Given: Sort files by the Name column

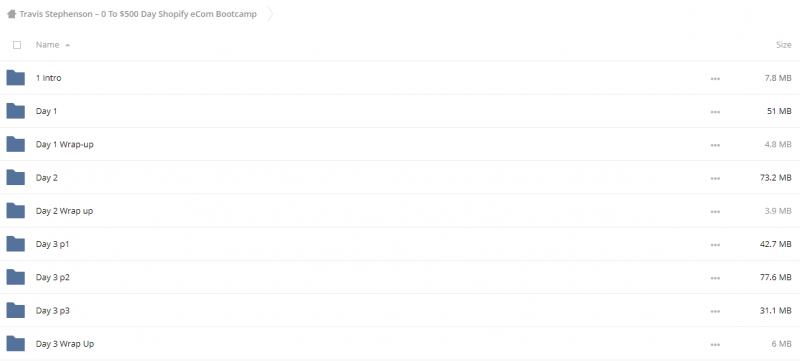Looking at the screenshot, I should tap(47, 45).
